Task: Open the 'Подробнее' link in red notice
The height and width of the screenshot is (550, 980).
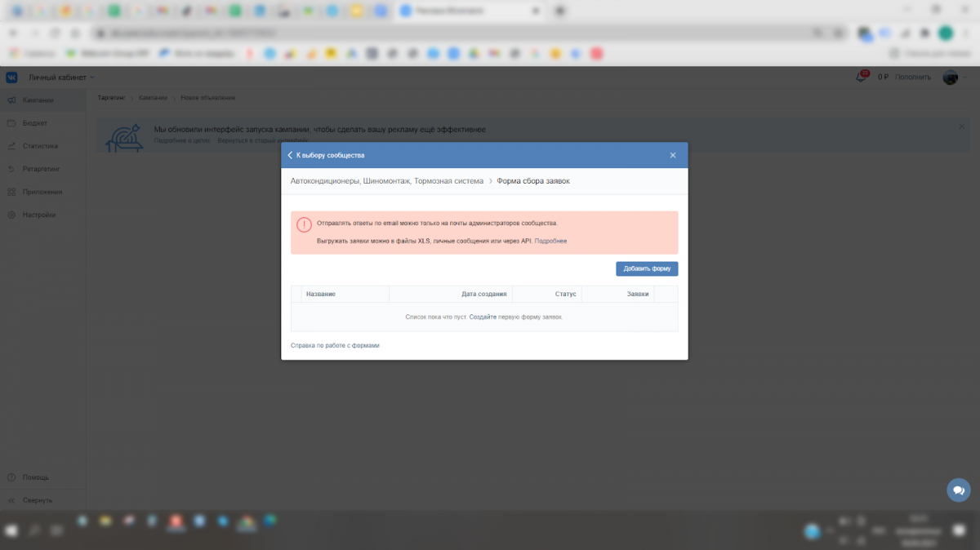Action: tap(550, 242)
